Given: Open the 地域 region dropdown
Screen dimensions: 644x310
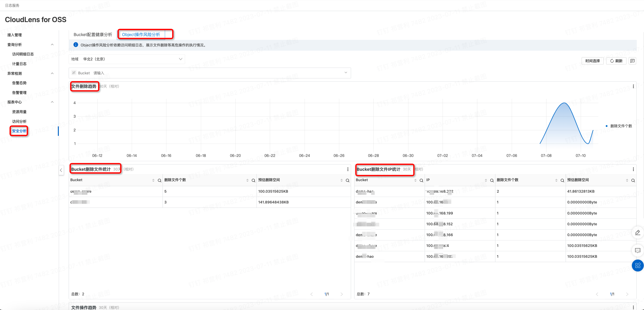Looking at the screenshot, I should click(x=127, y=59).
